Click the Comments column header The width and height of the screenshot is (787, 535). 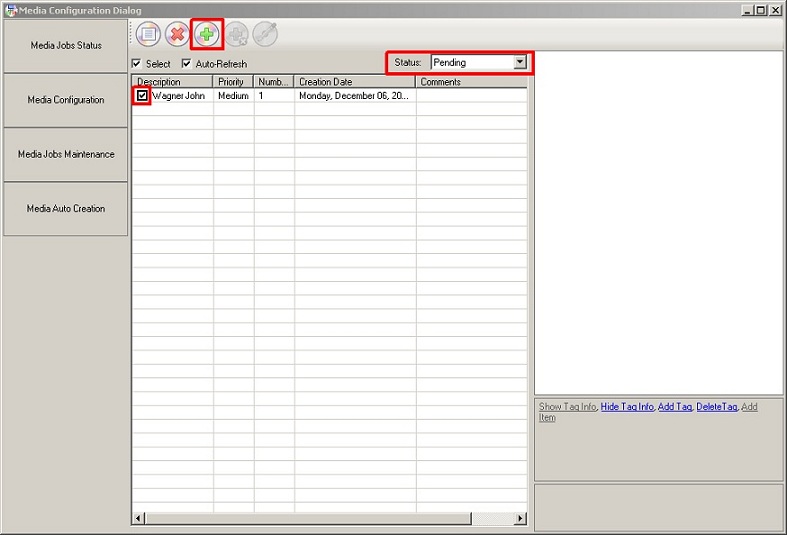coord(471,82)
